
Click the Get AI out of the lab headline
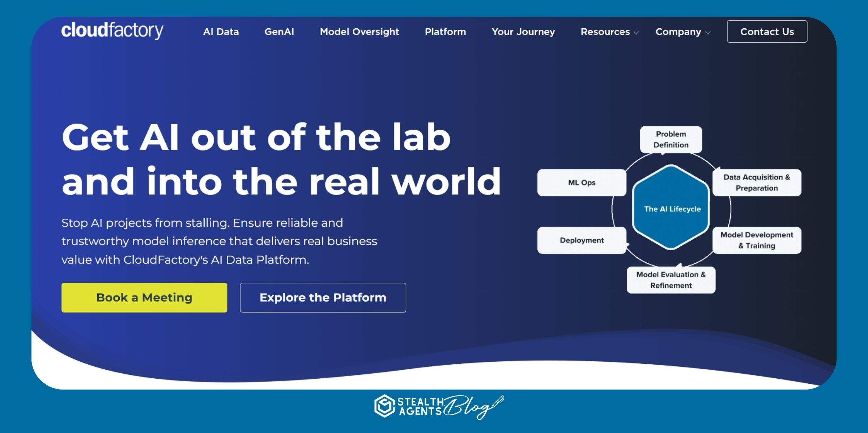click(x=281, y=159)
